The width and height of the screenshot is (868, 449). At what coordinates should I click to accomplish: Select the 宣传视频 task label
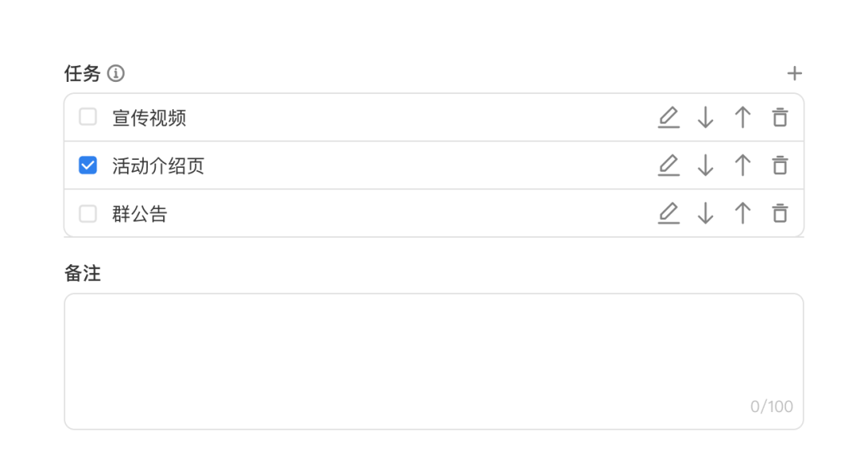click(x=149, y=118)
